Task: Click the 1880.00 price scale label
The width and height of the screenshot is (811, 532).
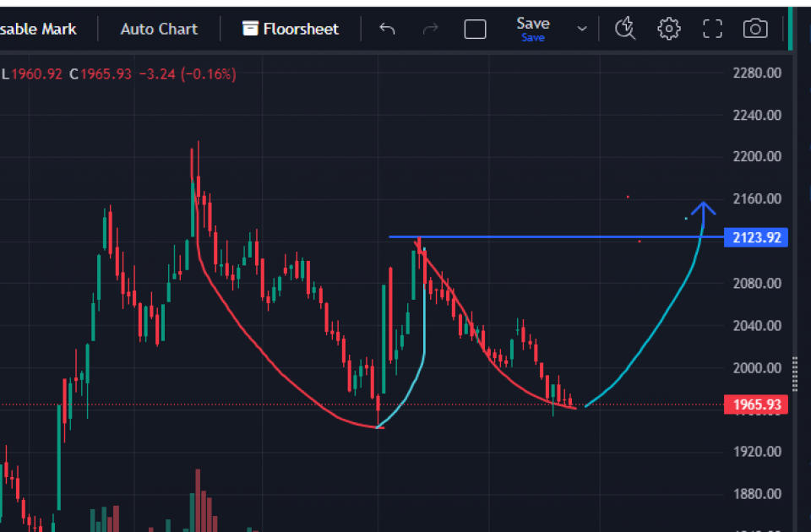Action: pyautogui.click(x=757, y=494)
